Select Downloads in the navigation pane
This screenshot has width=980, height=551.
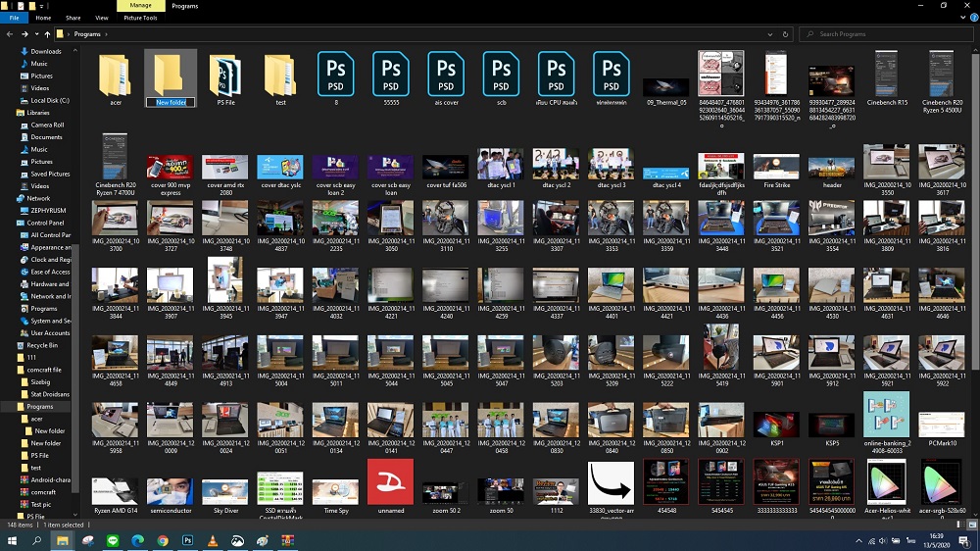click(45, 51)
